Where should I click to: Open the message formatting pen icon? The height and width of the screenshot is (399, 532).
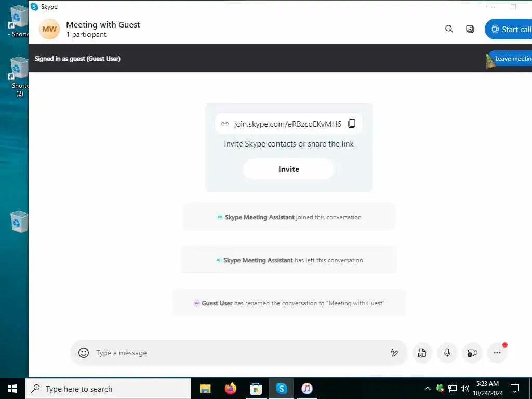click(394, 353)
